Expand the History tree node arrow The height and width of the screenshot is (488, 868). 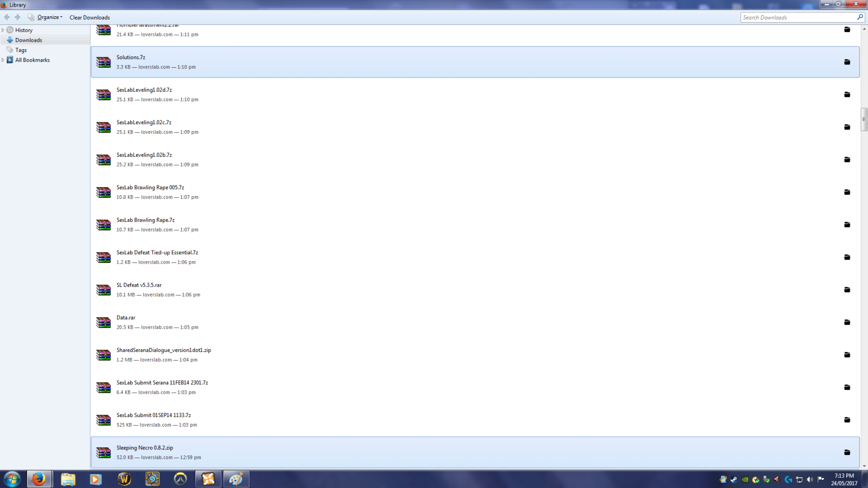pyautogui.click(x=3, y=30)
